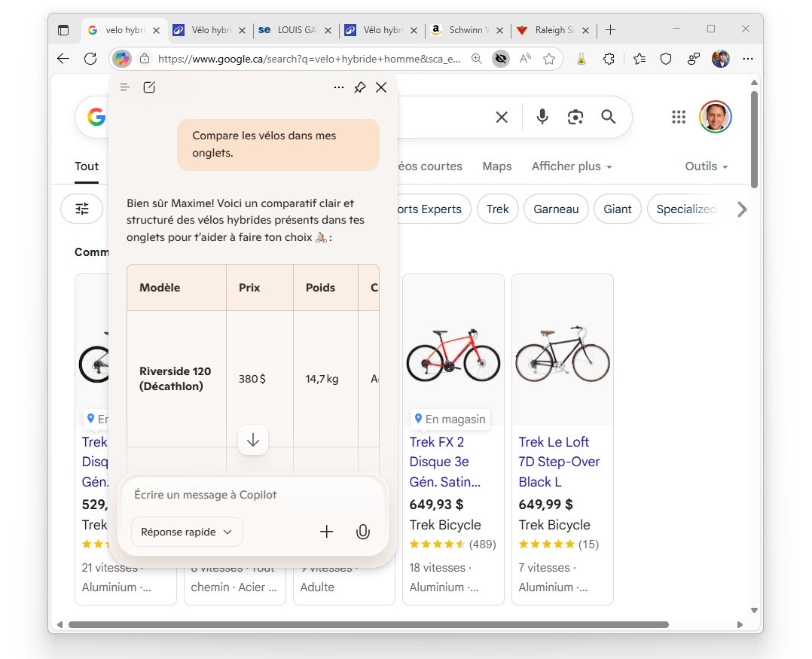The height and width of the screenshot is (659, 812).
Task: Search by voice on Google
Action: [x=542, y=117]
